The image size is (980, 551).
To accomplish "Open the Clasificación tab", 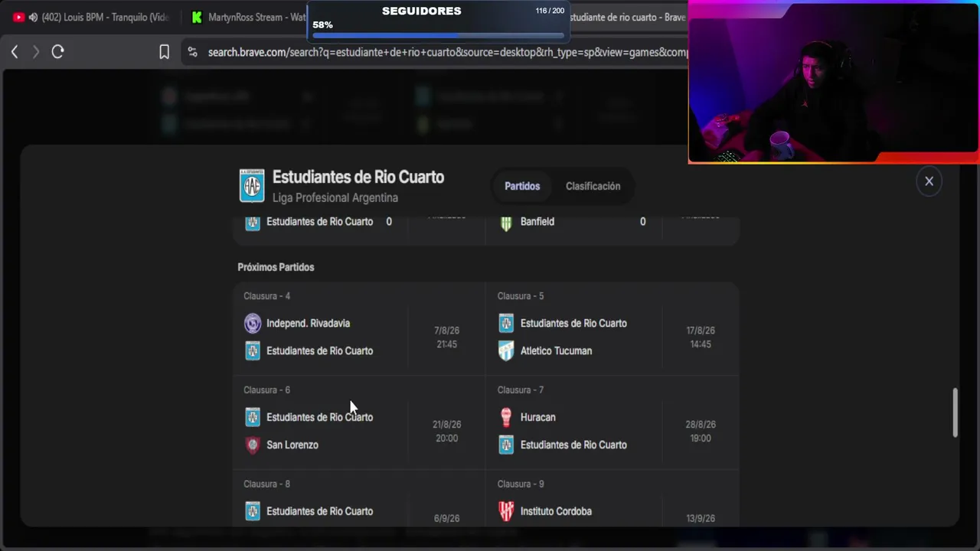I will tap(593, 186).
